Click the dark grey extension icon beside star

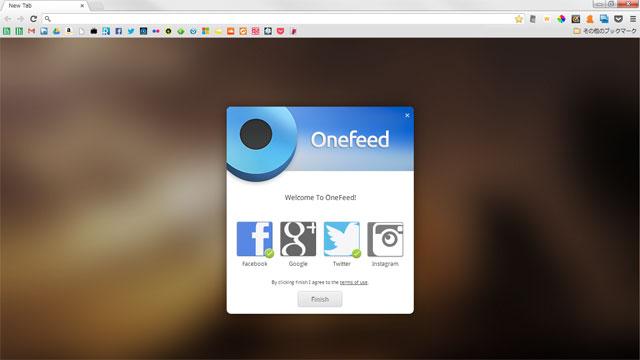click(533, 19)
